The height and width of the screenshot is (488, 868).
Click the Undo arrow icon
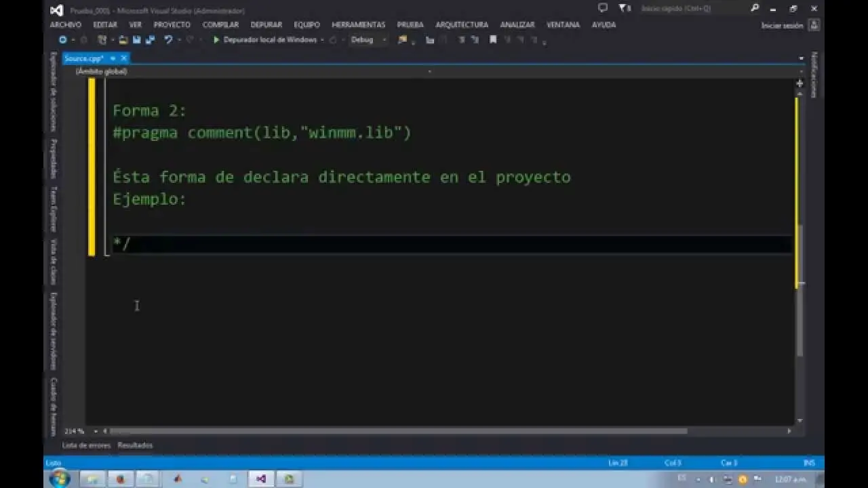168,40
